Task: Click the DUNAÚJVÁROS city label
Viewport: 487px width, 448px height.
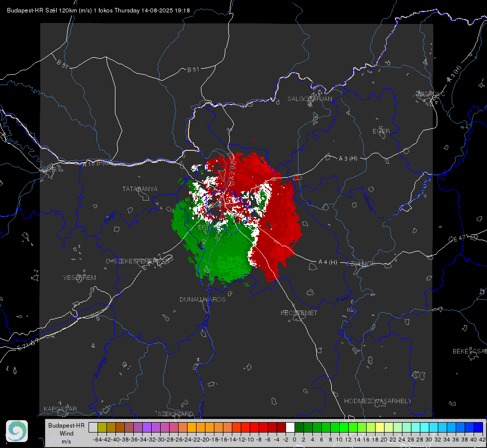Action: click(202, 299)
